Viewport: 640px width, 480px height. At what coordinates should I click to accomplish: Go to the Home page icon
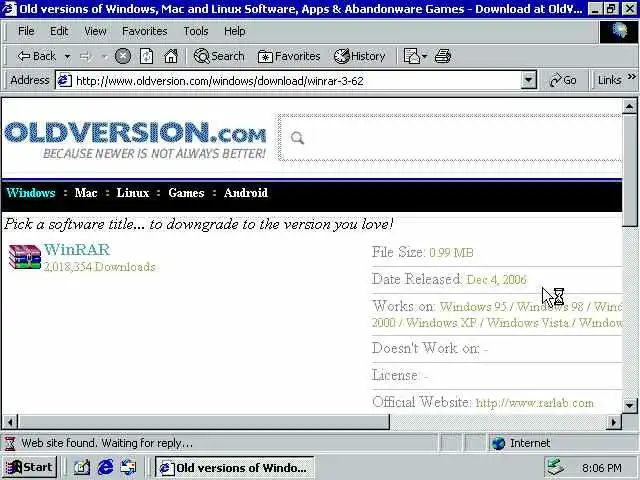click(171, 56)
